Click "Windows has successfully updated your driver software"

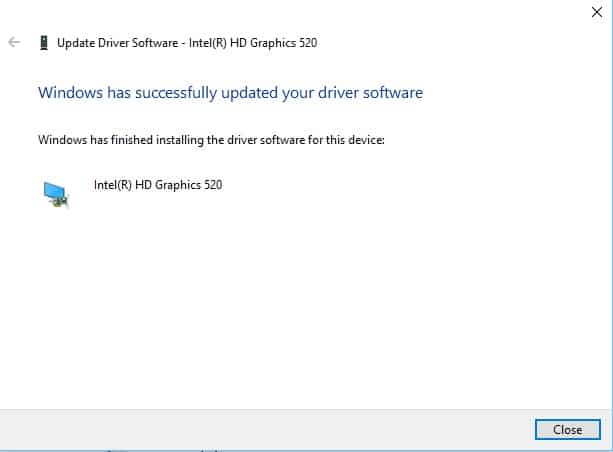230,93
